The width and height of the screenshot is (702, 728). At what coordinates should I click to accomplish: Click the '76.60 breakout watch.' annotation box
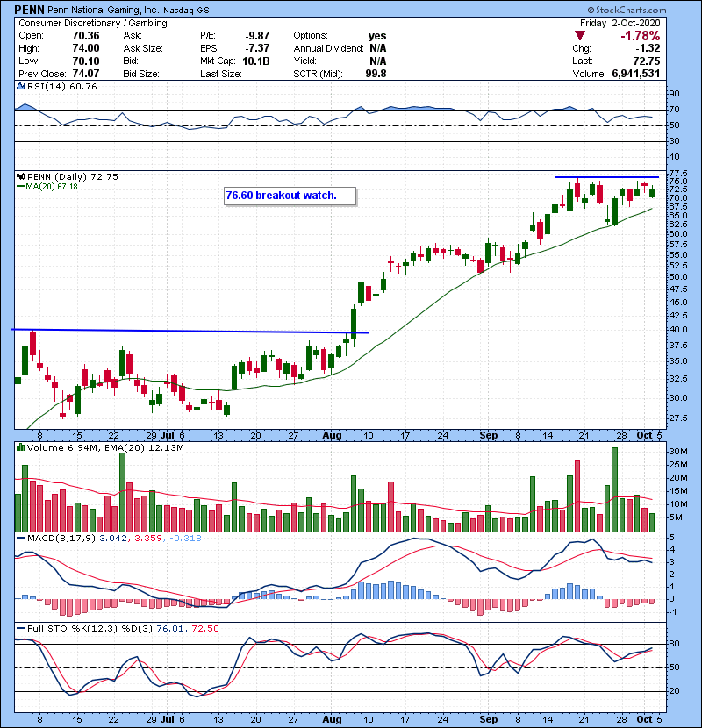point(290,196)
